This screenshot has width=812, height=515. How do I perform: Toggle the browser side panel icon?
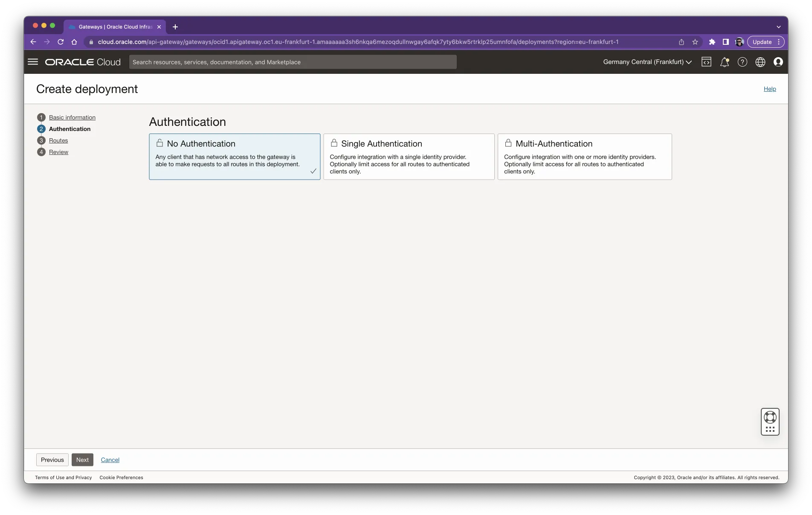[725, 42]
